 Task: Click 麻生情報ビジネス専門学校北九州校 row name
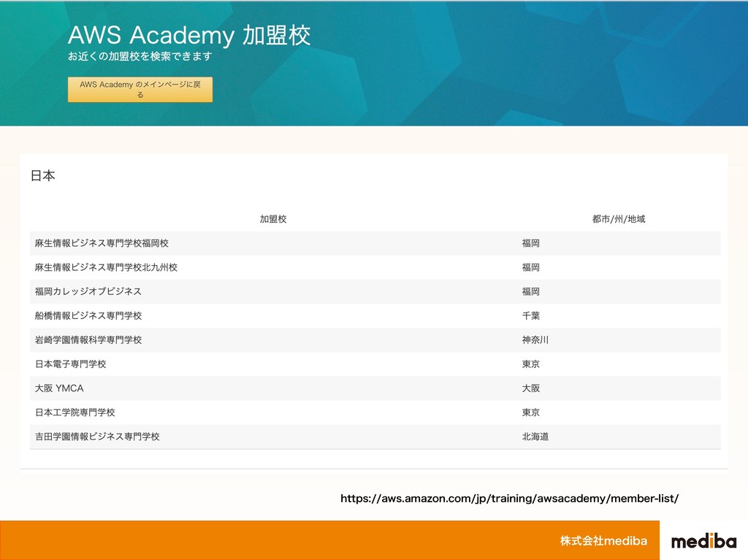tap(106, 268)
